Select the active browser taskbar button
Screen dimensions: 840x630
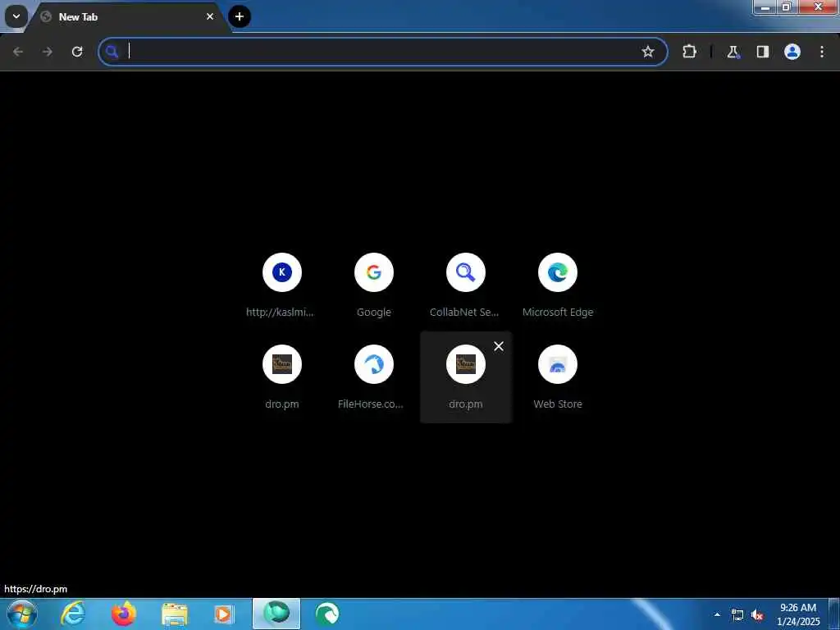pyautogui.click(x=276, y=614)
